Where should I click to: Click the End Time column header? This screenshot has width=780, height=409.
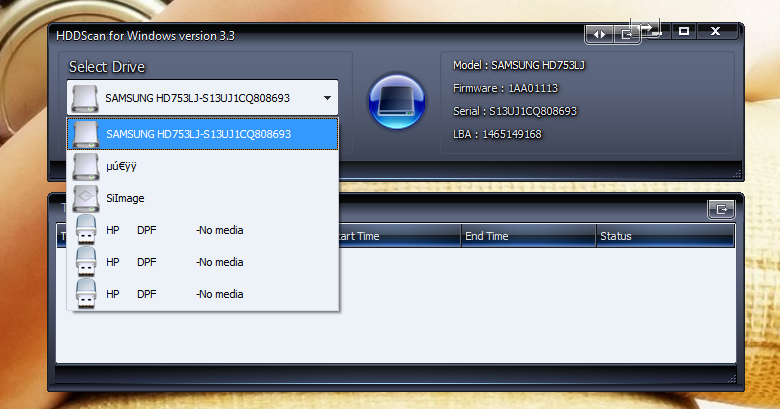tap(528, 236)
